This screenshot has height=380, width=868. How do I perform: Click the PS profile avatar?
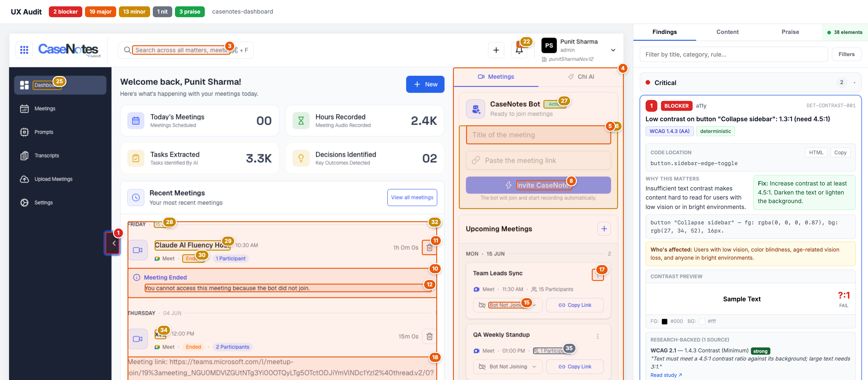549,45
